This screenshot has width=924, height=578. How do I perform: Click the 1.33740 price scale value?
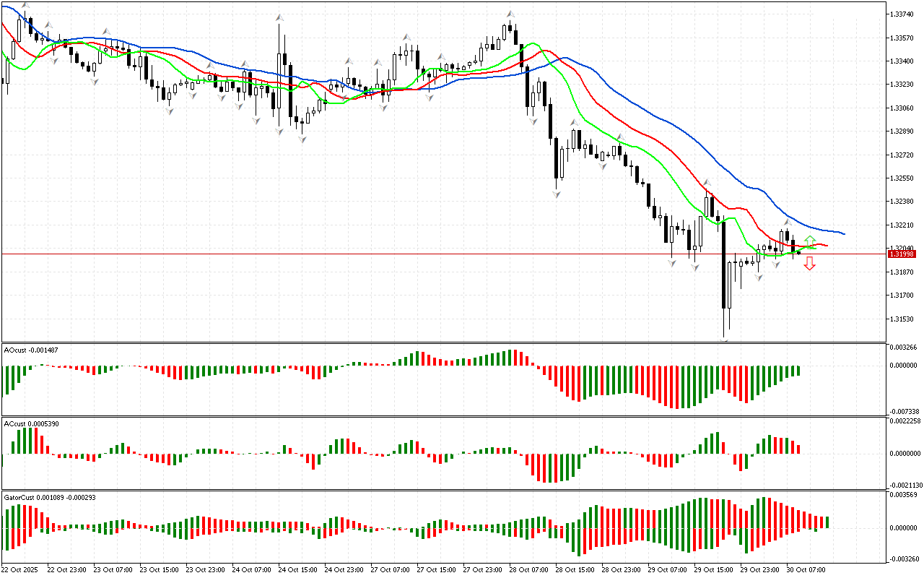point(902,14)
